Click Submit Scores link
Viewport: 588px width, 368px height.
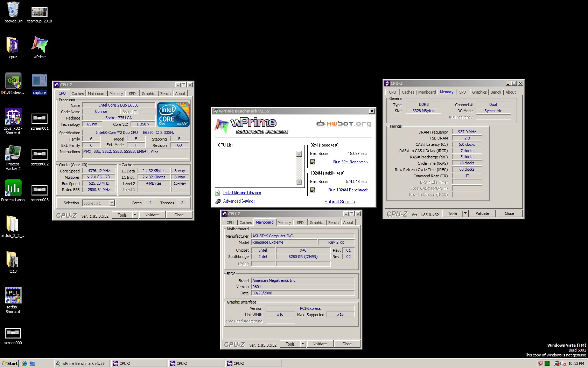(x=339, y=202)
